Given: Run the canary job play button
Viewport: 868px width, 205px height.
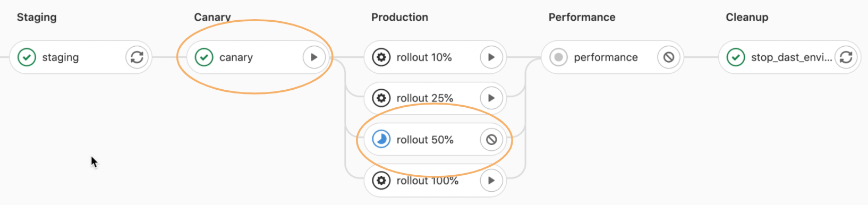Looking at the screenshot, I should (x=314, y=57).
